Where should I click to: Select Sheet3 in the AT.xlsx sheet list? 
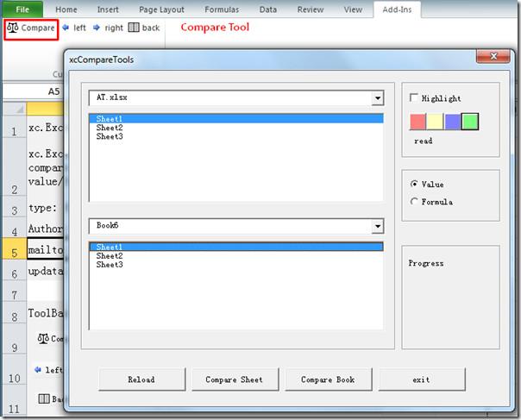[x=236, y=136]
